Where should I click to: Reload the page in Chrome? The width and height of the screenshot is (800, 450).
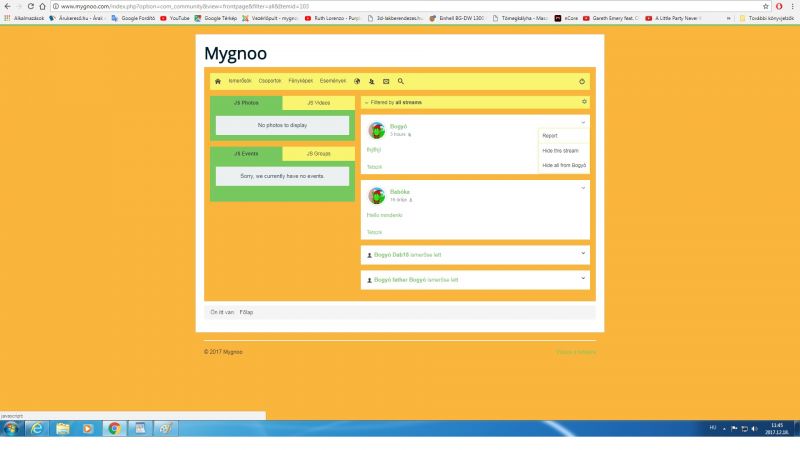[x=31, y=6]
